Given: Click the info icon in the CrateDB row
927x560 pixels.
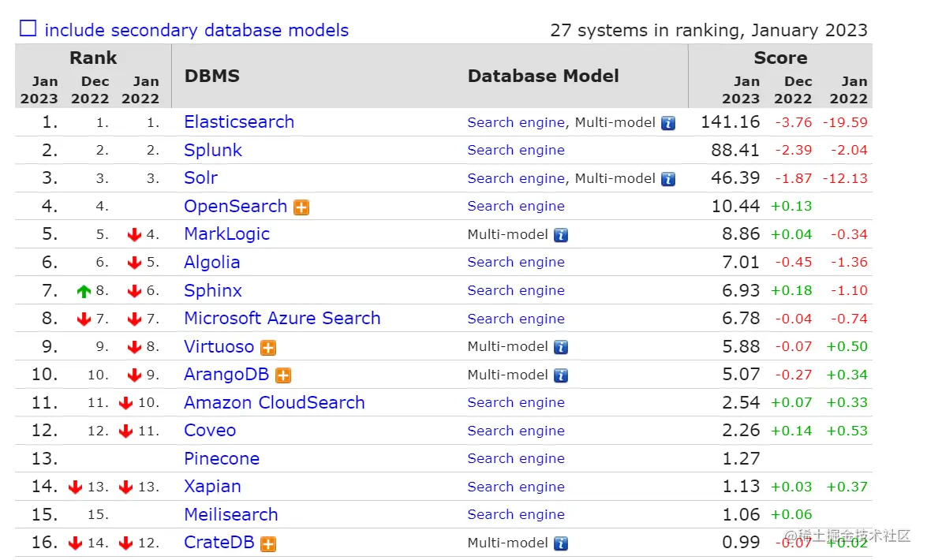Looking at the screenshot, I should point(561,543).
